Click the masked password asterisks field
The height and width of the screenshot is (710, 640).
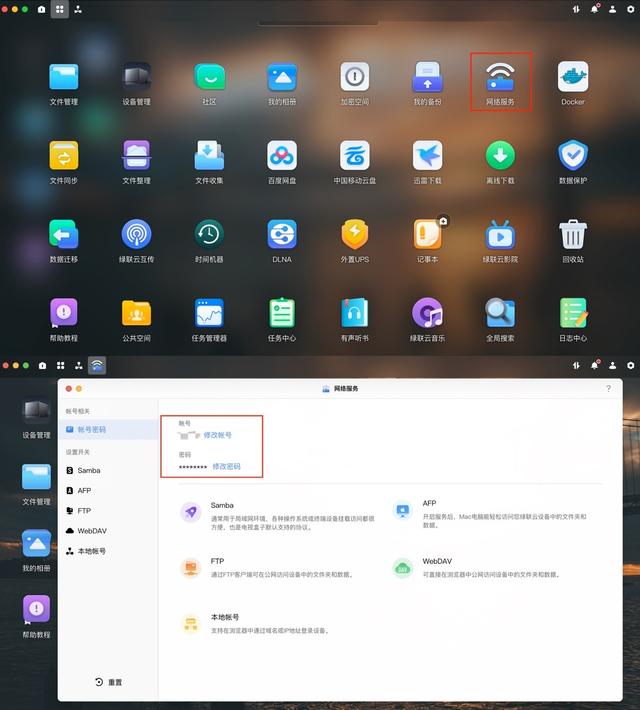tap(193, 467)
